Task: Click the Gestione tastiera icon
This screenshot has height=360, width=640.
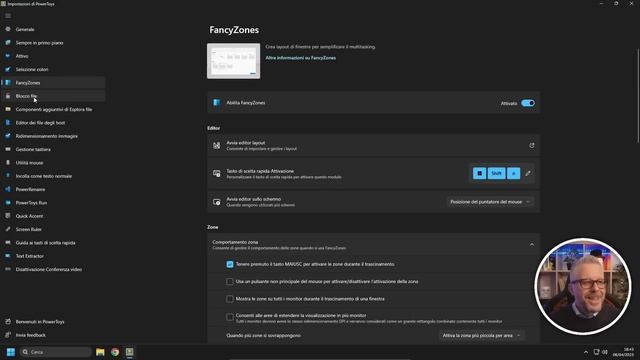Action: [8, 149]
